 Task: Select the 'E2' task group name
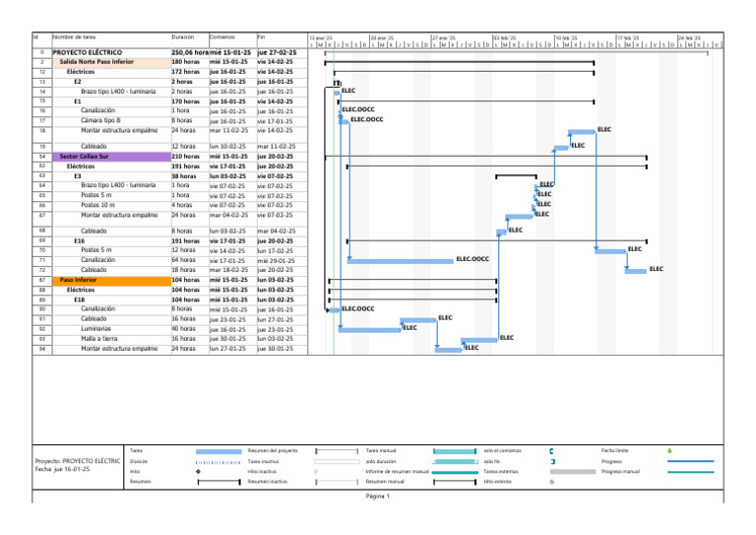pos(78,82)
